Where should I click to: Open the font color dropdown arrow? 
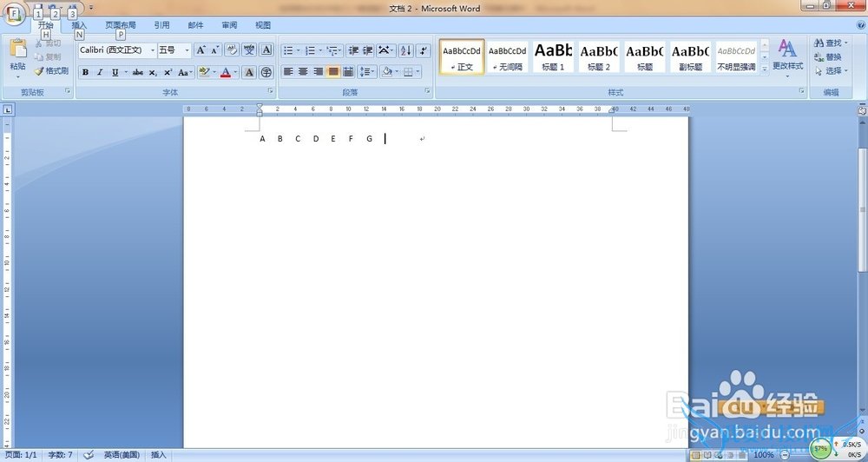235,73
